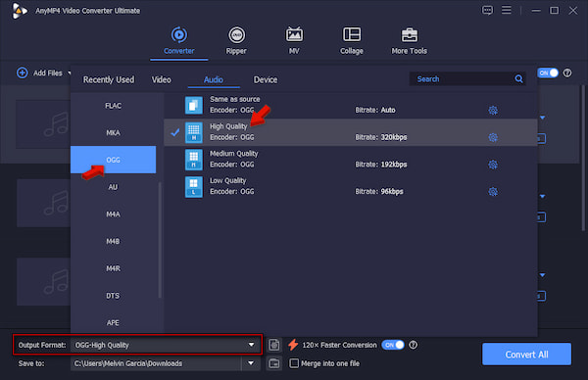Expand second file's format dropdown arrow
This screenshot has height=380, width=588.
pyautogui.click(x=542, y=197)
